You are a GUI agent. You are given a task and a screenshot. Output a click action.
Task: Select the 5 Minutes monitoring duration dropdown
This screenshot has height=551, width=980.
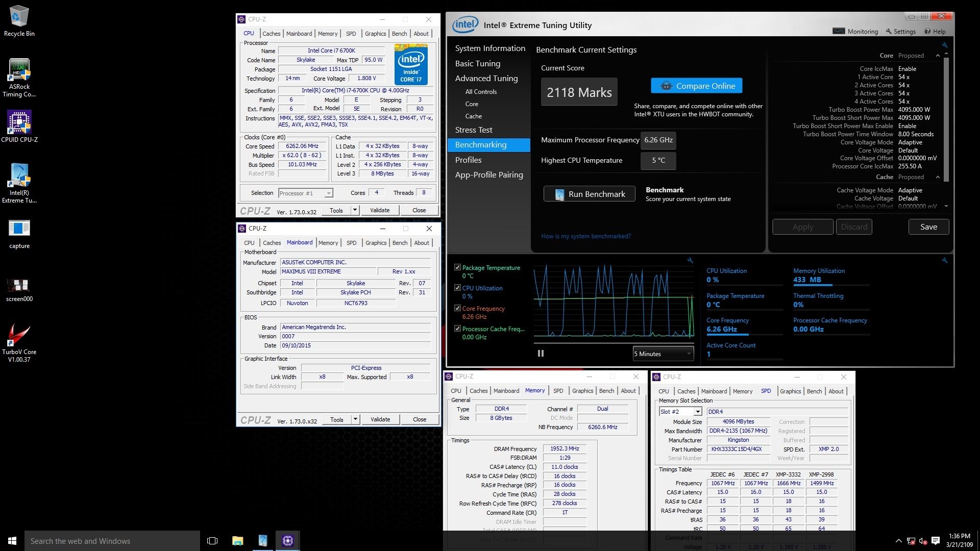coord(663,353)
